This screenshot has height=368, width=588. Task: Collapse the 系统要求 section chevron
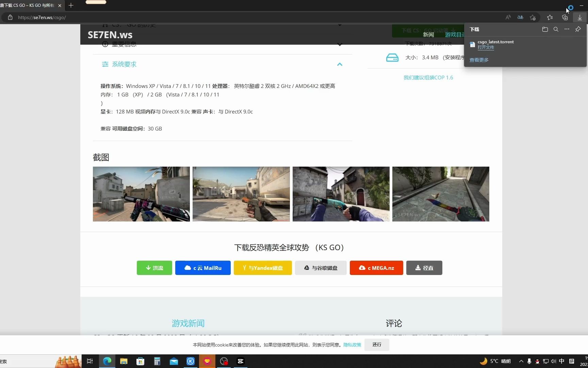click(x=340, y=64)
